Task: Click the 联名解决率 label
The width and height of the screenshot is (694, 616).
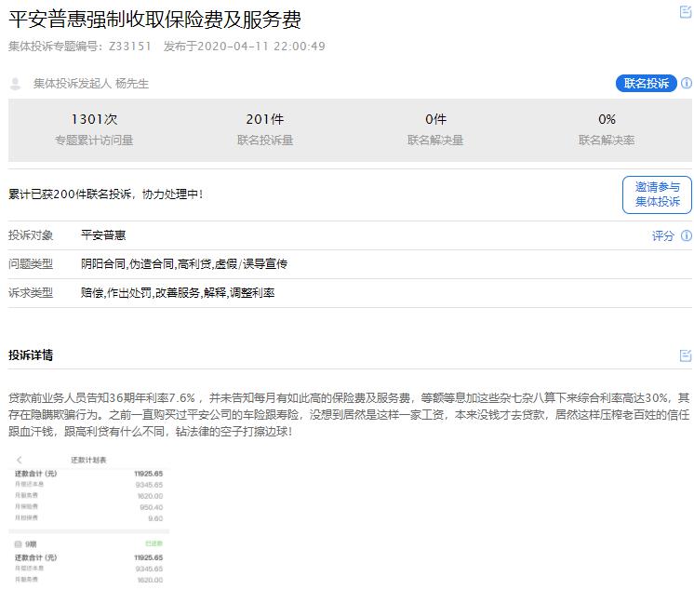Action: (607, 141)
